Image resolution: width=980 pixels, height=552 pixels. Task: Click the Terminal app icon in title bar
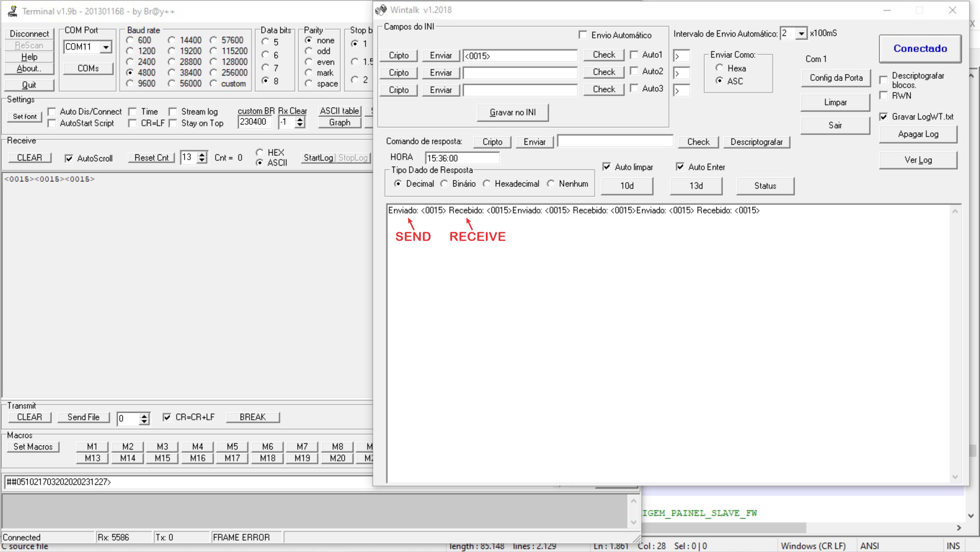pos(13,11)
